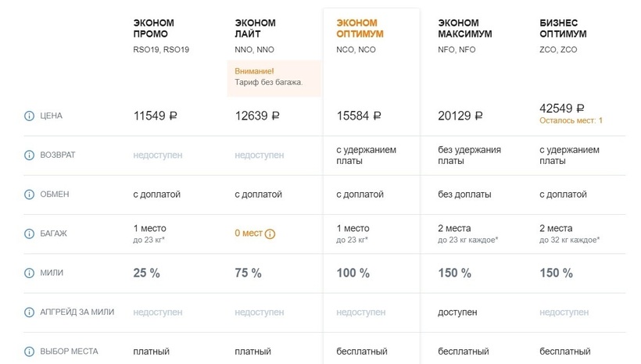Click the info icon beside БАГАЖ row label
The image size is (641, 364).
[x=29, y=233]
